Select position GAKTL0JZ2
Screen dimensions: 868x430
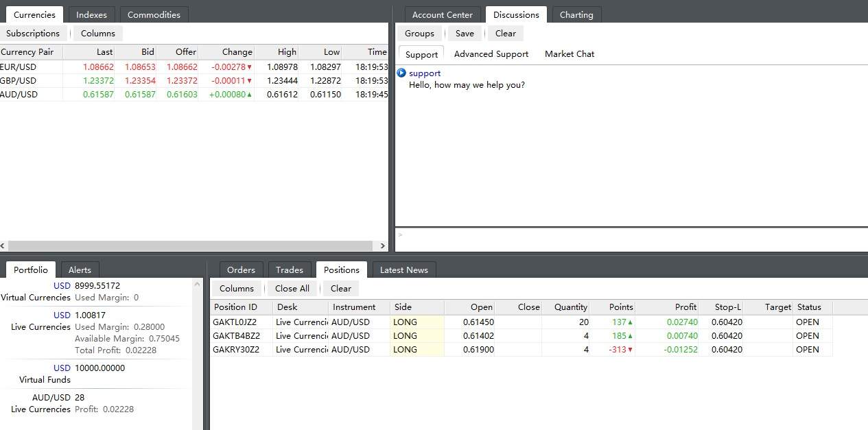(x=521, y=322)
